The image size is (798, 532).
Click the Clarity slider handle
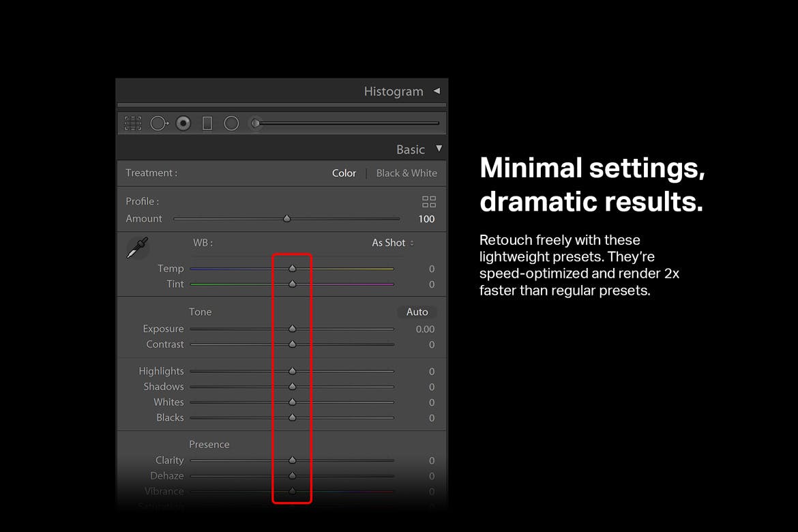tap(292, 460)
